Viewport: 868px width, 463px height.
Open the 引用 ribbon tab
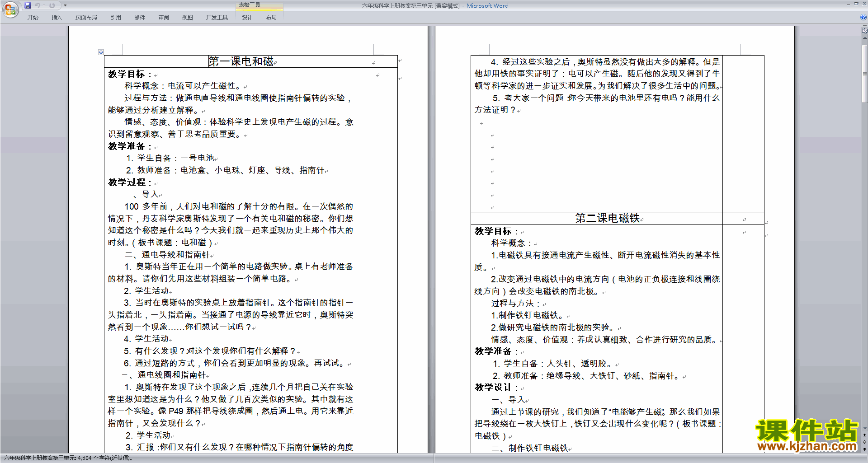[115, 17]
